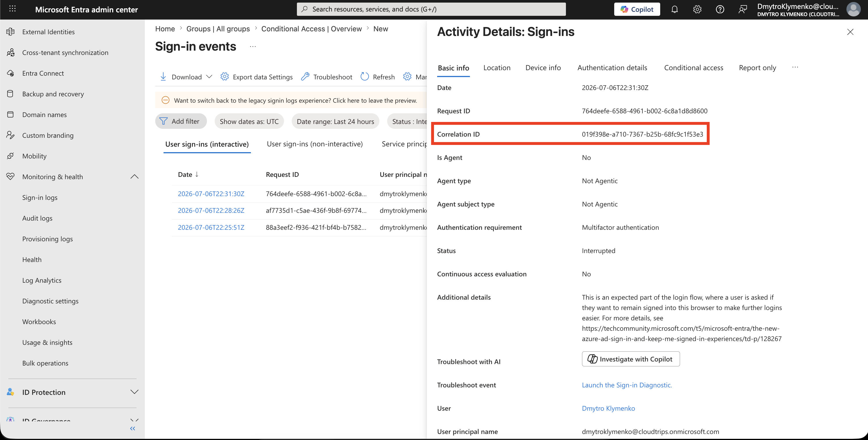This screenshot has width=868, height=440.
Task: Open Bulk operations
Action: pyautogui.click(x=45, y=363)
